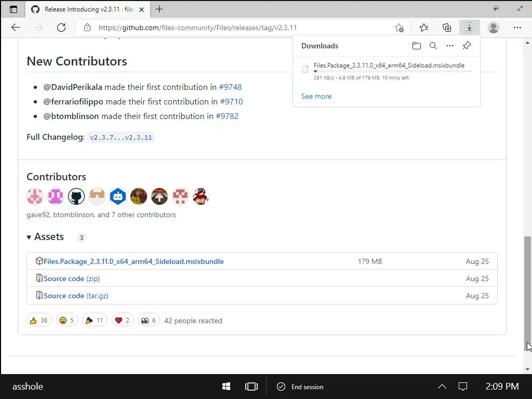Screen dimensions: 532x399
Task: Open v2.3.7...v2.3.11 changelog link
Action: point(121,137)
